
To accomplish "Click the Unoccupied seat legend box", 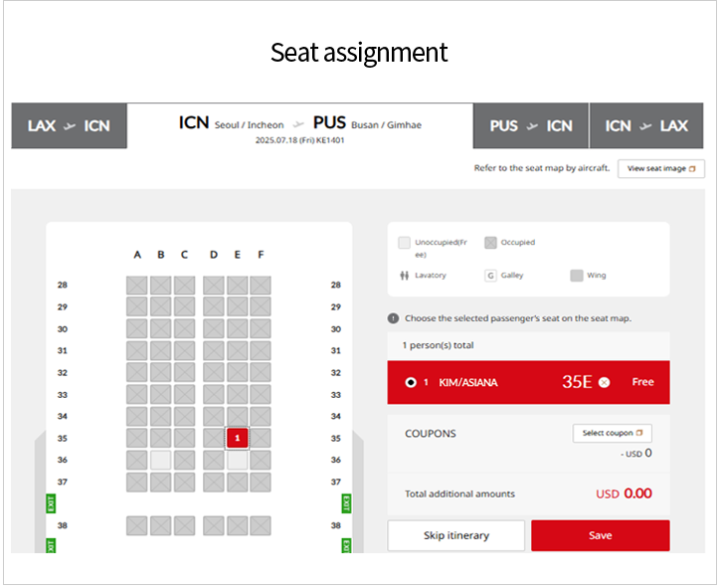I will tap(404, 243).
